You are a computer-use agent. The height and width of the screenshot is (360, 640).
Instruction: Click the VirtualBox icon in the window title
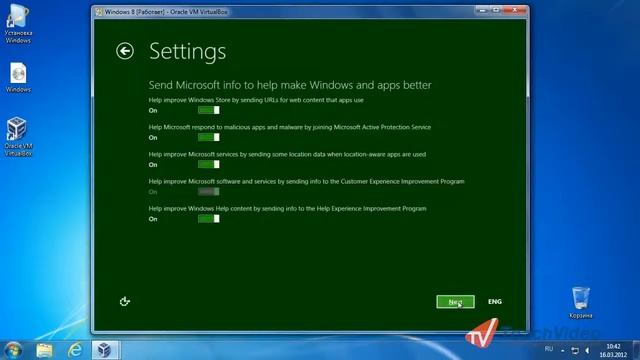99,12
